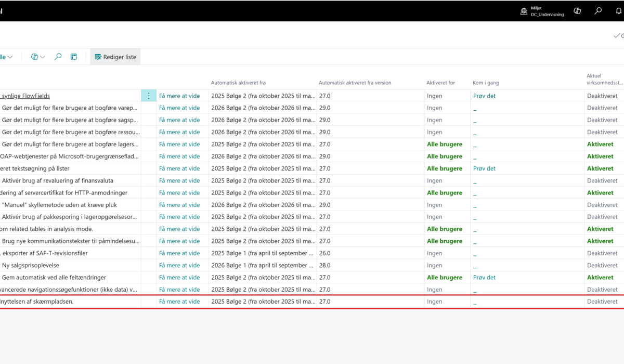This screenshot has width=624, height=364.
Task: Open the search magnifier in the top bar
Action: 598,11
